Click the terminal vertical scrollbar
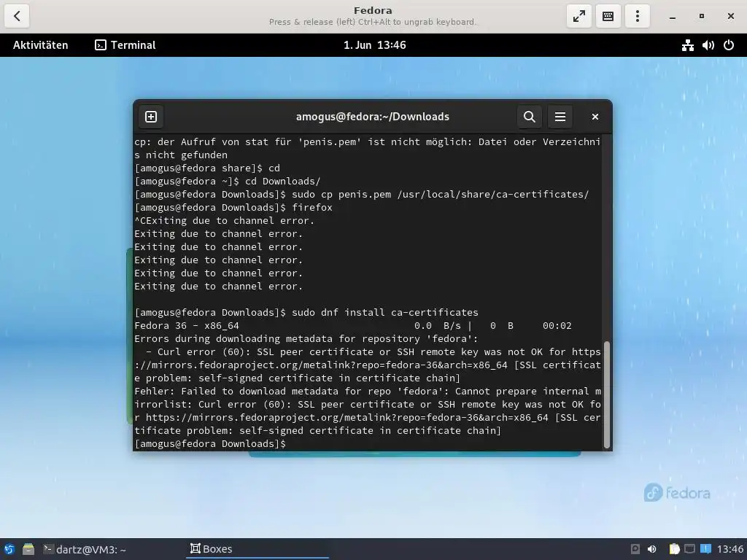 (606, 394)
